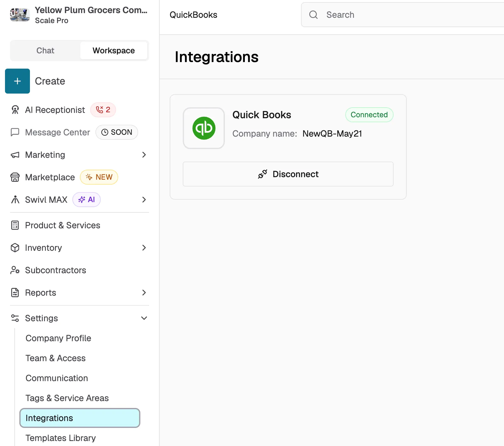Open Message Center menu item

pos(57,132)
